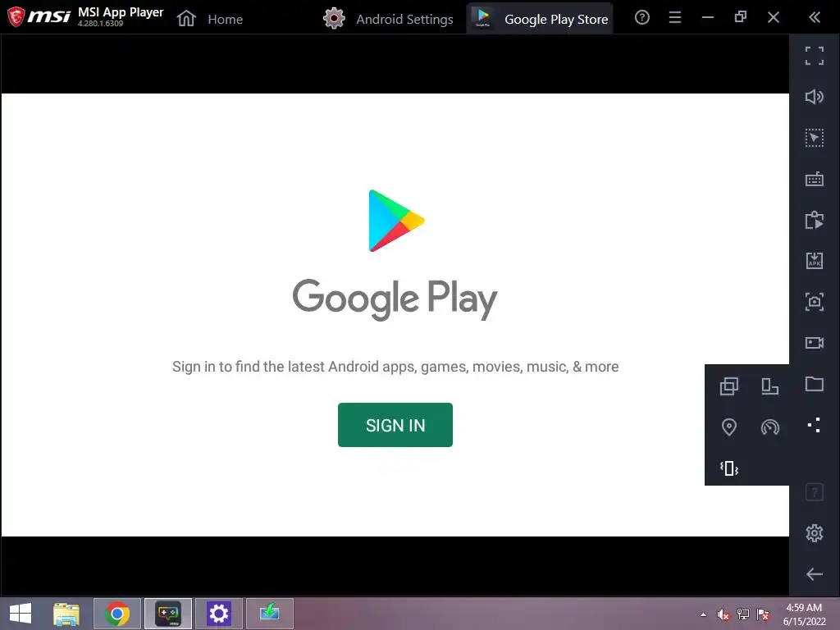Start screen recording with video icon
This screenshot has height=630, width=840.
(x=815, y=343)
